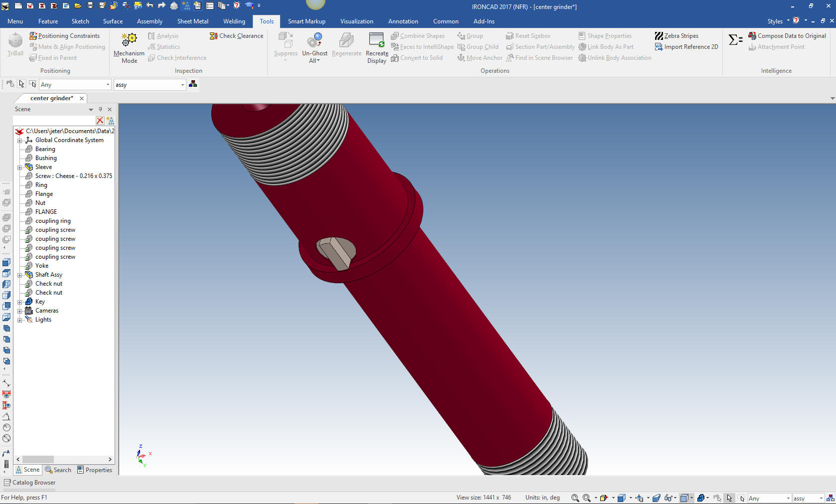Open the Properties tab in Scene panel
This screenshot has height=504, width=836.
[x=95, y=470]
